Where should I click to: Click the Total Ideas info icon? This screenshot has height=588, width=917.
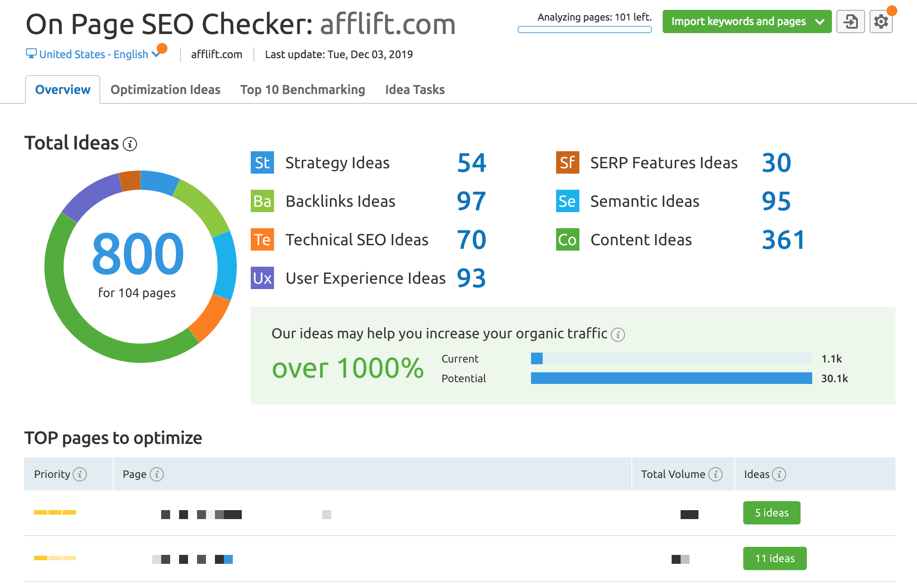(130, 144)
